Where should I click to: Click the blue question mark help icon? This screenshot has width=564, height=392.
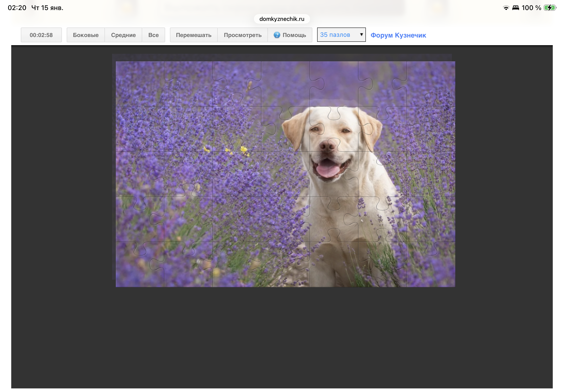[x=277, y=35]
